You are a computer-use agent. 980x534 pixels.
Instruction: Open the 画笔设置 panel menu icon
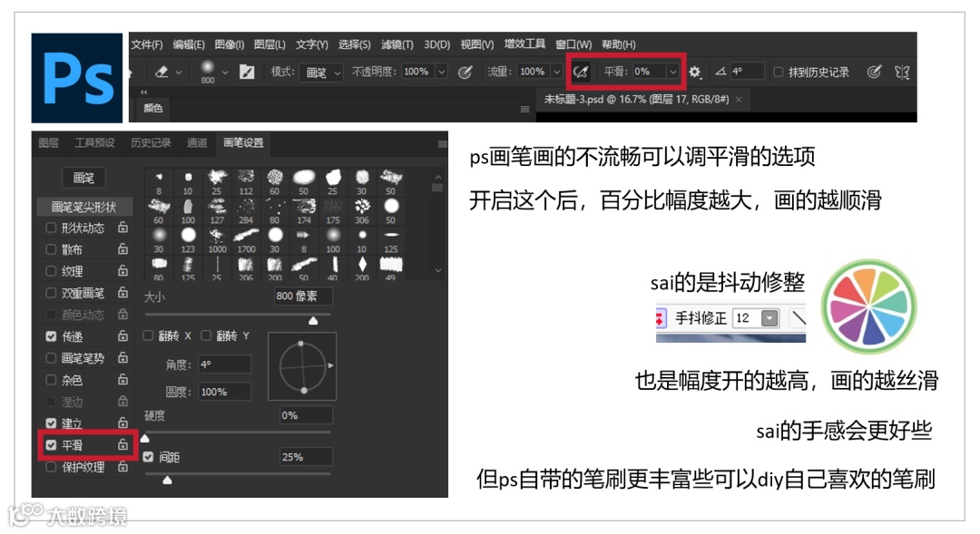point(442,143)
